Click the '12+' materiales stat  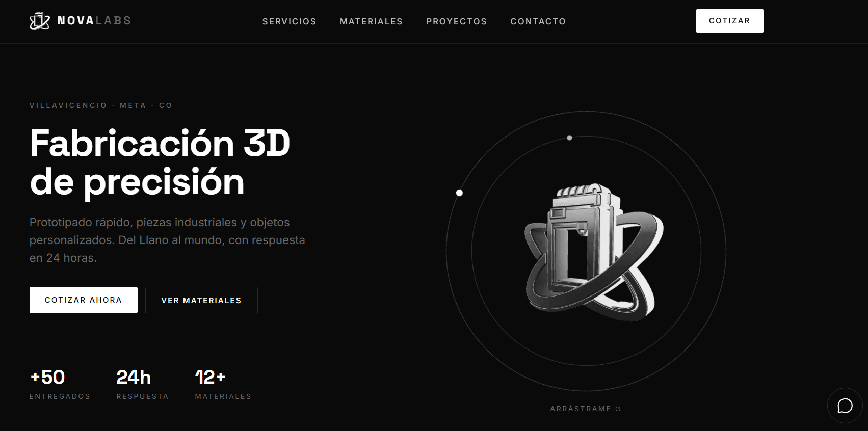tap(210, 378)
